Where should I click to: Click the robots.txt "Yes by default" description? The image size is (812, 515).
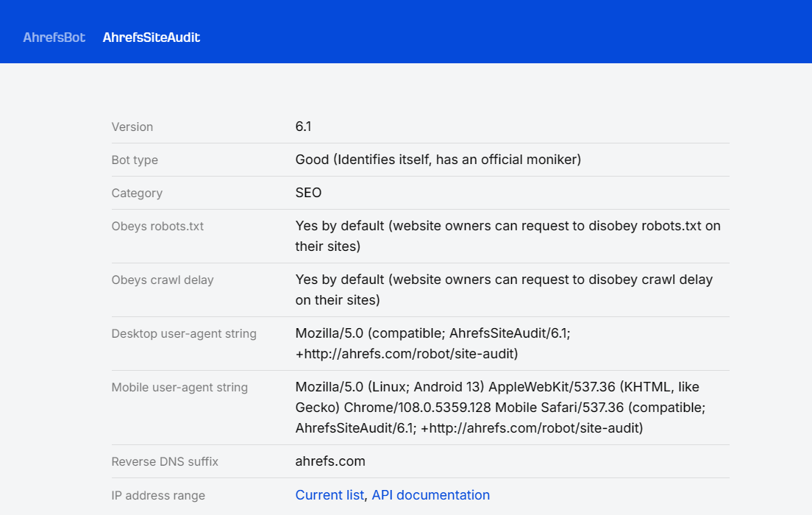tap(508, 236)
